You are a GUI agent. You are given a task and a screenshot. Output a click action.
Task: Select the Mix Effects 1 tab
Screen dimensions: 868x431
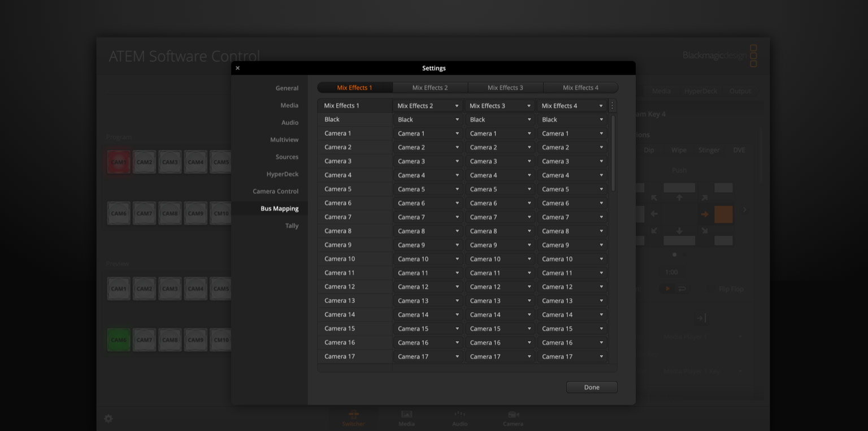click(x=355, y=88)
